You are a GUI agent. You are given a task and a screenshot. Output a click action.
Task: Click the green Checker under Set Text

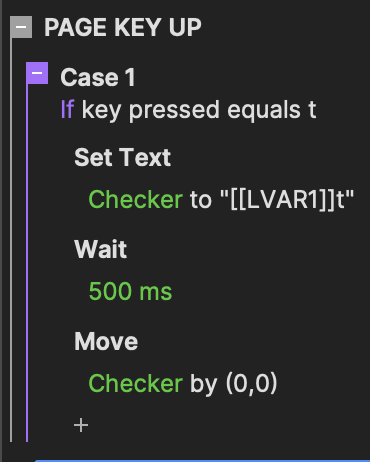point(135,199)
